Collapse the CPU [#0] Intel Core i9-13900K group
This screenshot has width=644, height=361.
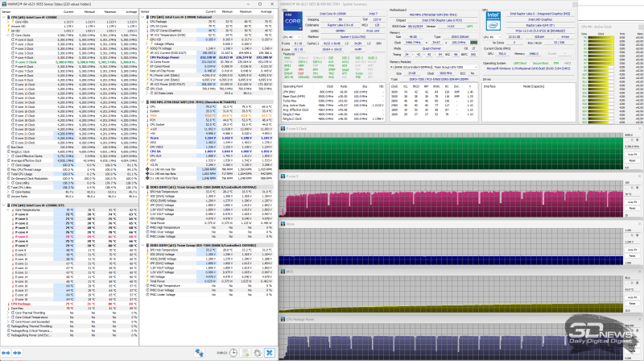click(x=3, y=17)
